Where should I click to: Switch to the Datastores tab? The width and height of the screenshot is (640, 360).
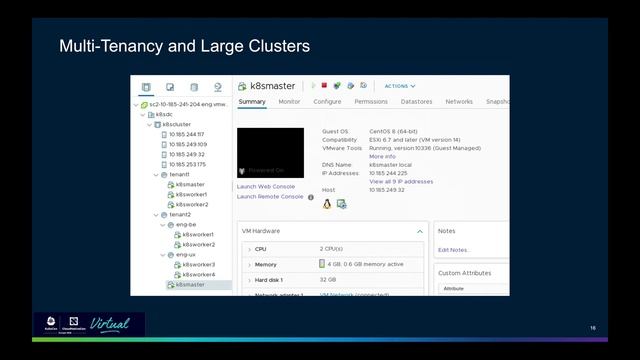tap(416, 102)
